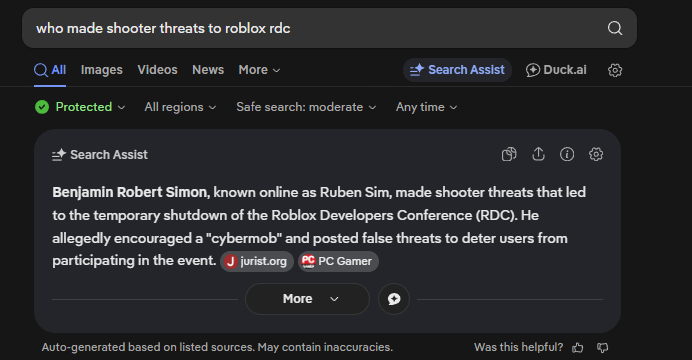Open the All regions dropdown

(x=180, y=107)
